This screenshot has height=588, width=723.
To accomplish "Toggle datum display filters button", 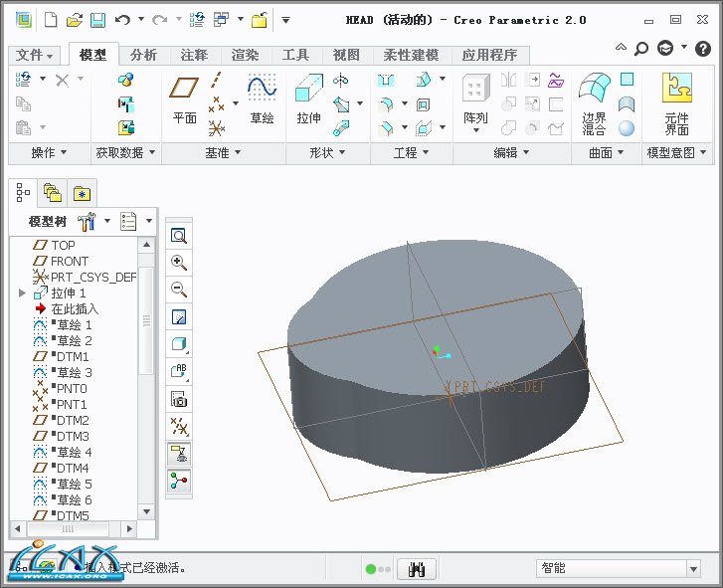I will [x=179, y=427].
